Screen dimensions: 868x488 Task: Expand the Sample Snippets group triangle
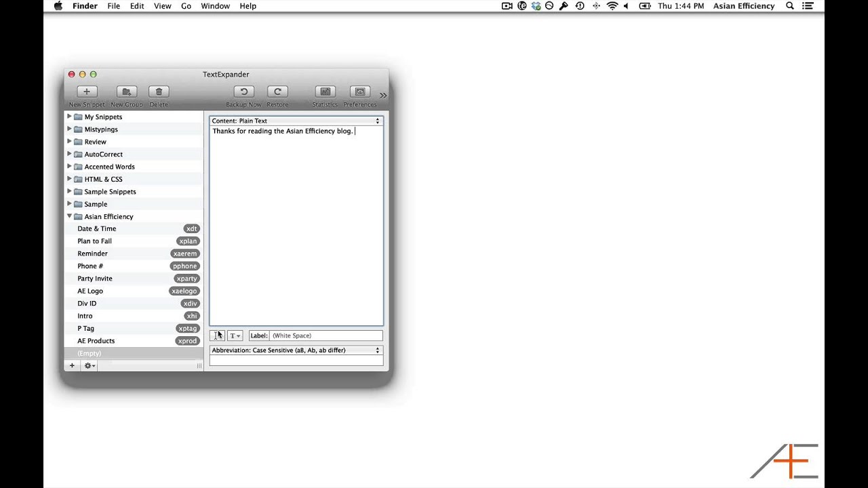[69, 191]
